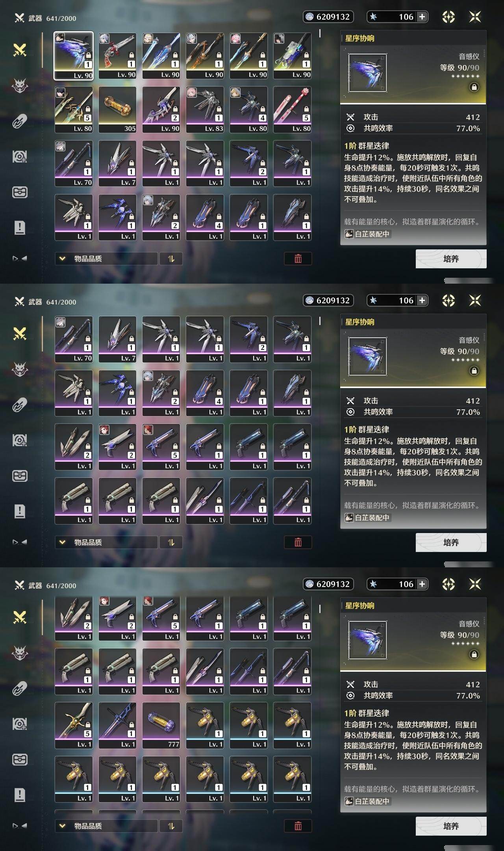Toggle lock on middle screenshot's weapon detail card
The height and width of the screenshot is (851, 504).
point(474,371)
